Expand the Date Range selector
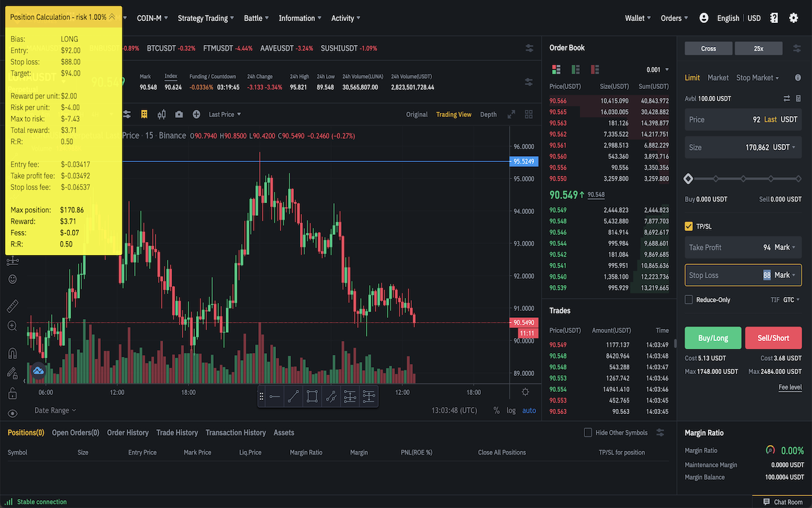This screenshot has width=812, height=508. 54,410
